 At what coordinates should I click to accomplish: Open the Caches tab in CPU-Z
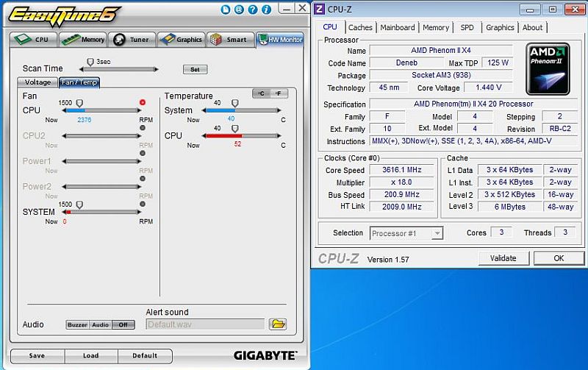coord(360,27)
